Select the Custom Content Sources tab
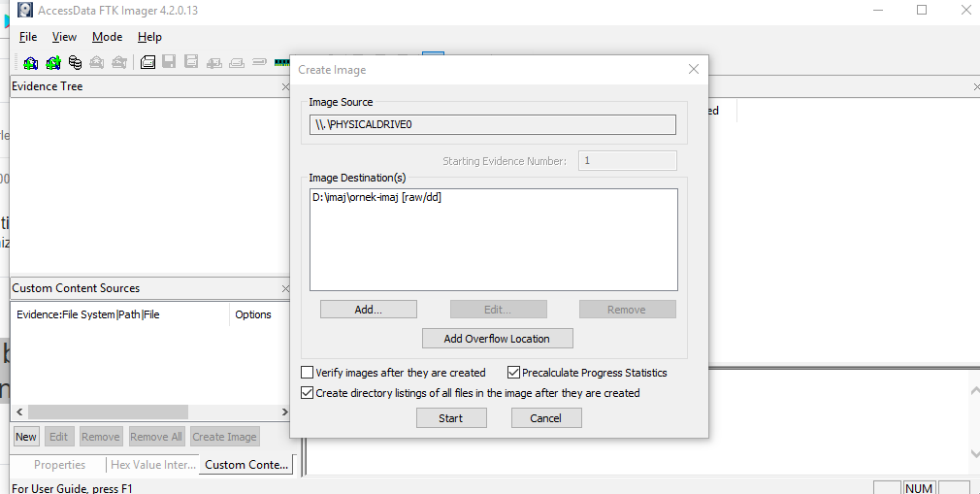 (246, 465)
